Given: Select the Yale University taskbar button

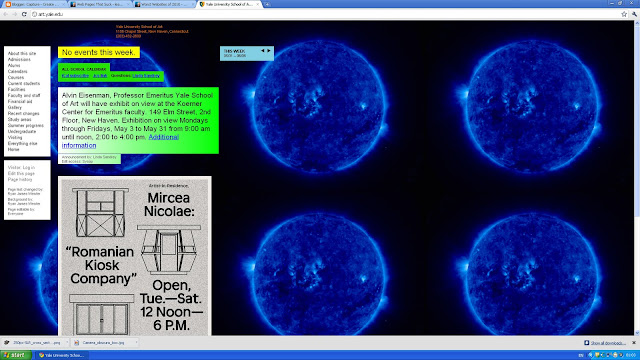Looking at the screenshot, I should click(x=61, y=355).
